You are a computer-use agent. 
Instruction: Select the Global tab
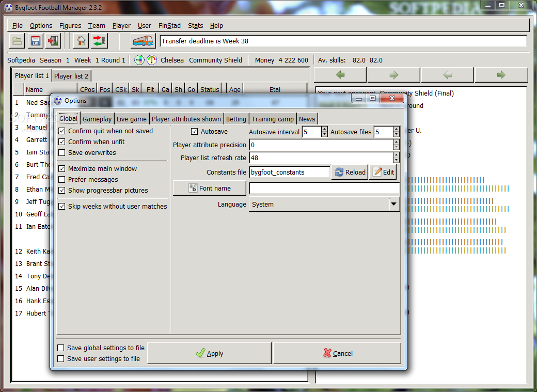point(68,119)
